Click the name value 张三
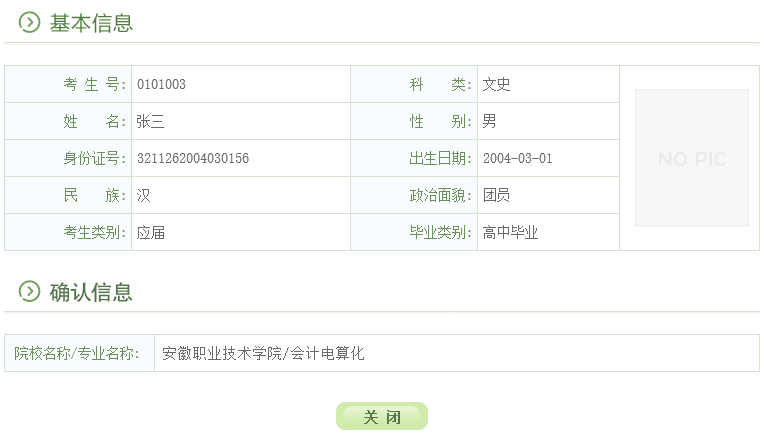 click(x=150, y=122)
